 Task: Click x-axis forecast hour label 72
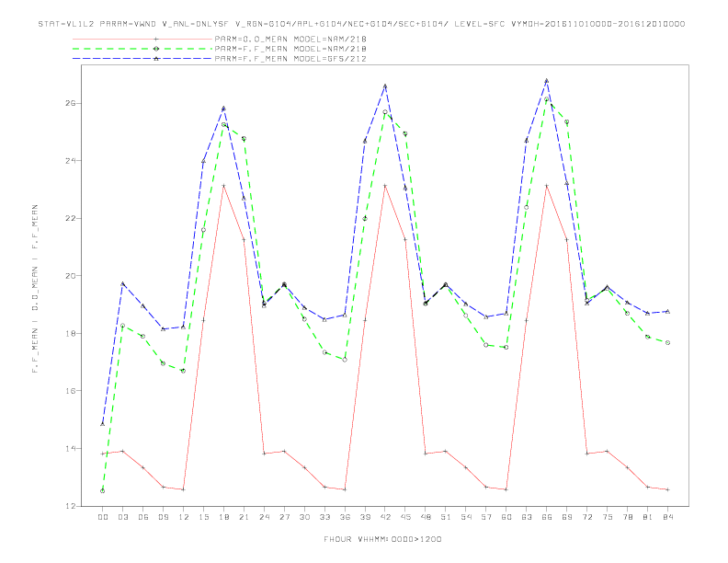click(x=587, y=517)
